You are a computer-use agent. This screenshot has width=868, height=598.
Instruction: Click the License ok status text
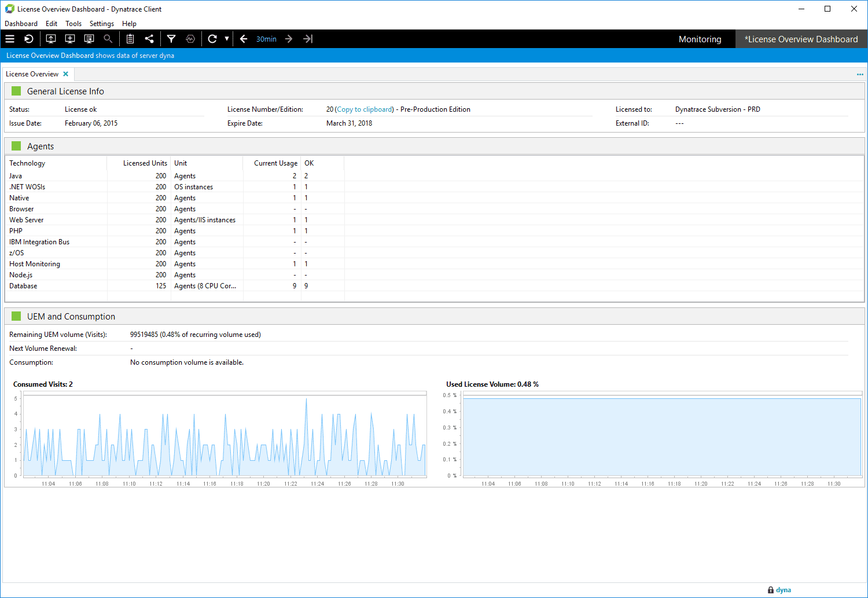click(80, 109)
